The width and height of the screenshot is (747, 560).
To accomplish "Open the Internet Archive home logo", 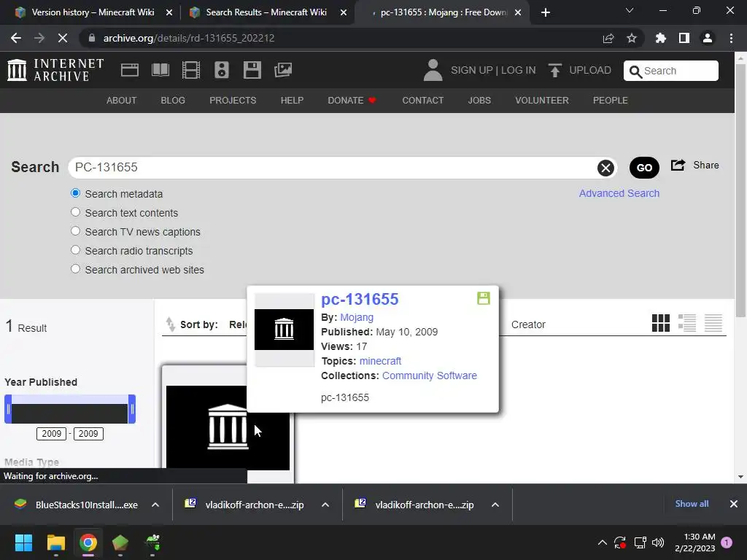I will pyautogui.click(x=55, y=70).
